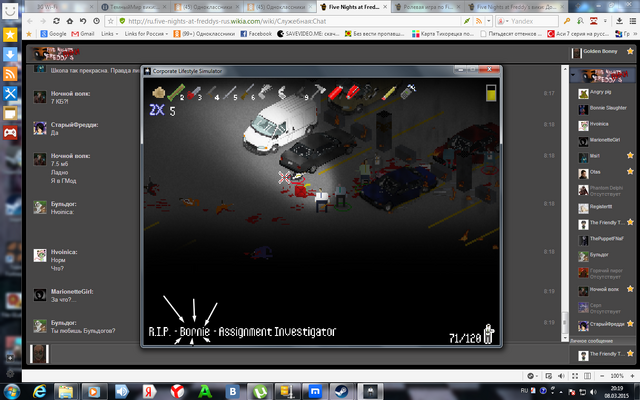Click the browser address bar URL
Viewport: 640px width, 400px height.
pos(227,21)
